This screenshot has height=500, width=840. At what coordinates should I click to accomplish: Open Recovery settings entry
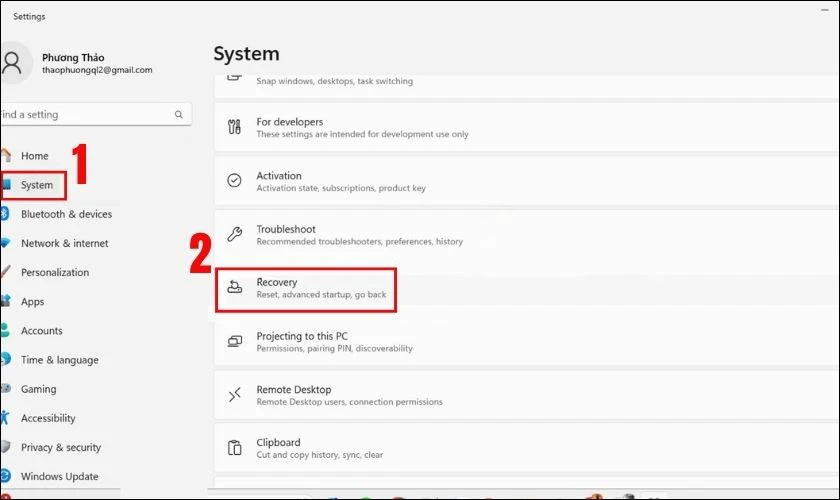coord(320,289)
